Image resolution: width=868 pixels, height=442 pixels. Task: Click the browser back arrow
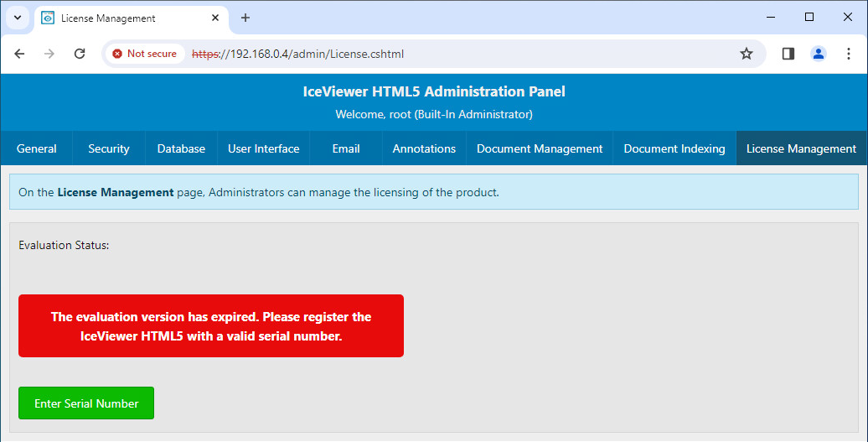point(19,54)
